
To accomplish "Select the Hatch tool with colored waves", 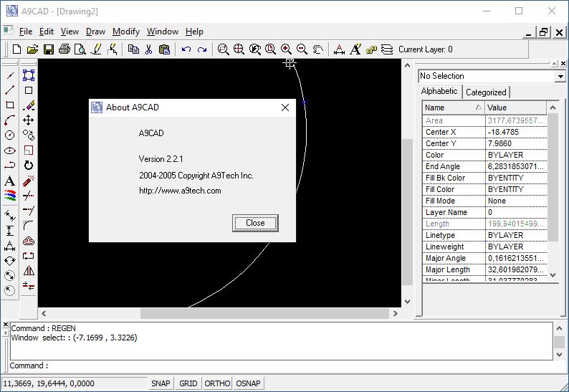I will (x=10, y=195).
